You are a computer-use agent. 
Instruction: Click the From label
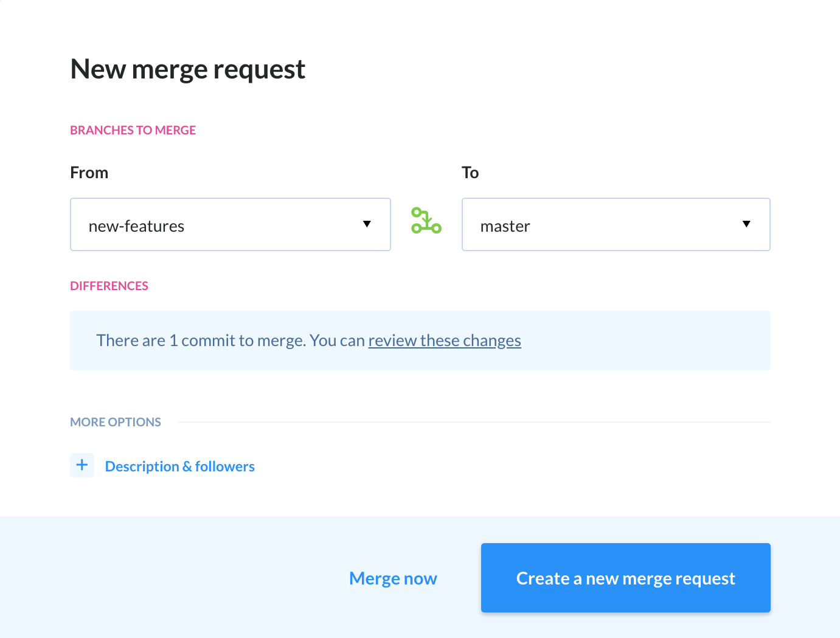[x=89, y=173]
